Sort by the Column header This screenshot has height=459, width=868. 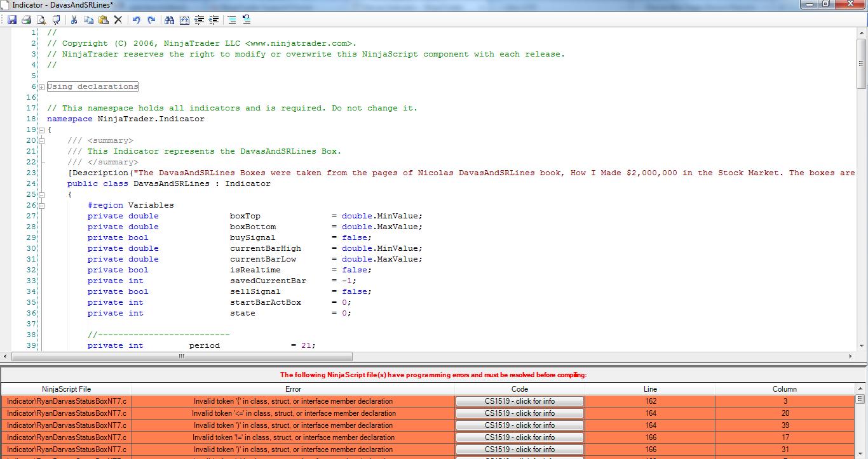[785, 389]
